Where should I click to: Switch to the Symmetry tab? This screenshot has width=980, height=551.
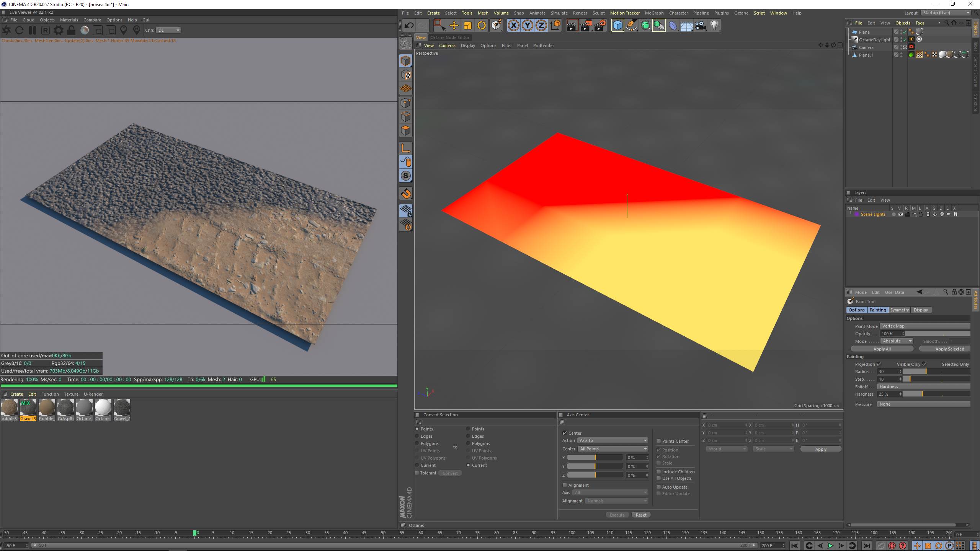899,310
